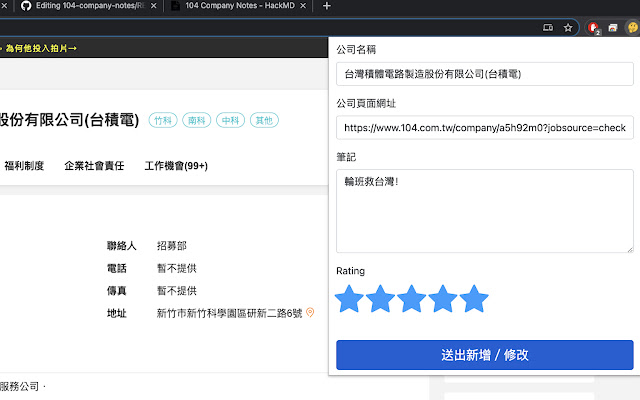
Task: Click the 其他 location tag
Action: coord(264,120)
